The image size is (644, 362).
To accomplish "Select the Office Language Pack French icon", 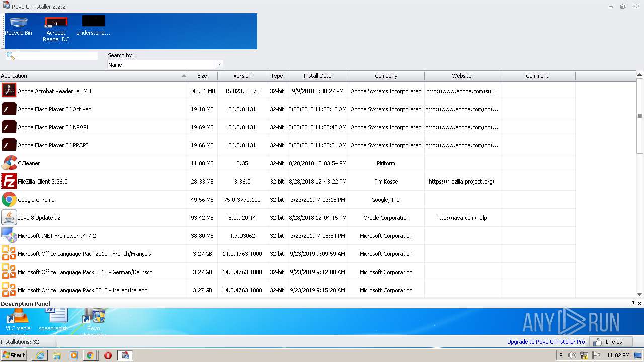I will [x=9, y=254].
